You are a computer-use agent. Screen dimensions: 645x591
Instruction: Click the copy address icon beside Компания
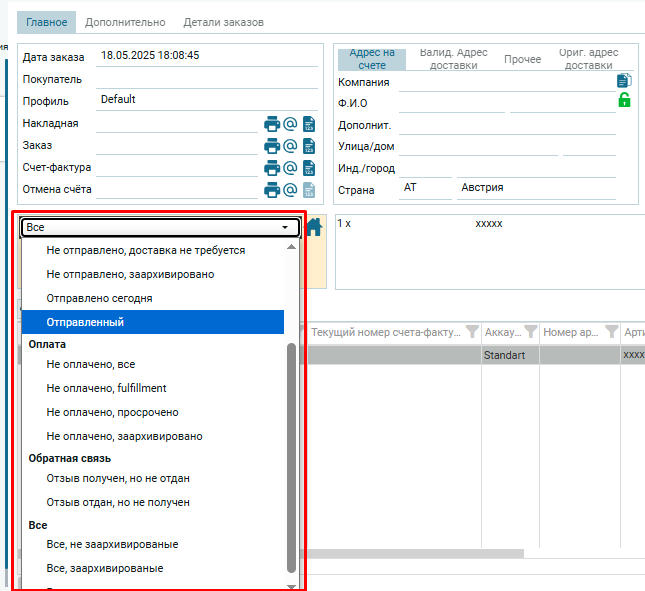[624, 81]
